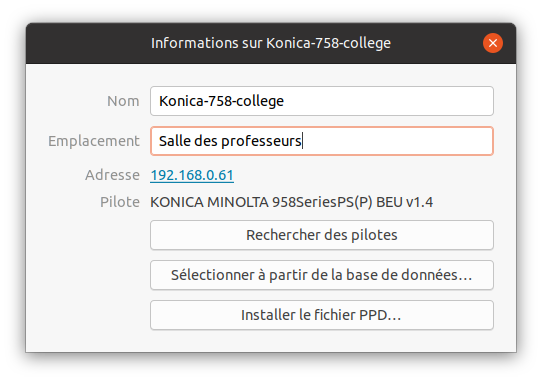This screenshot has width=542, height=381.
Task: Click the Nom label
Action: point(123,101)
